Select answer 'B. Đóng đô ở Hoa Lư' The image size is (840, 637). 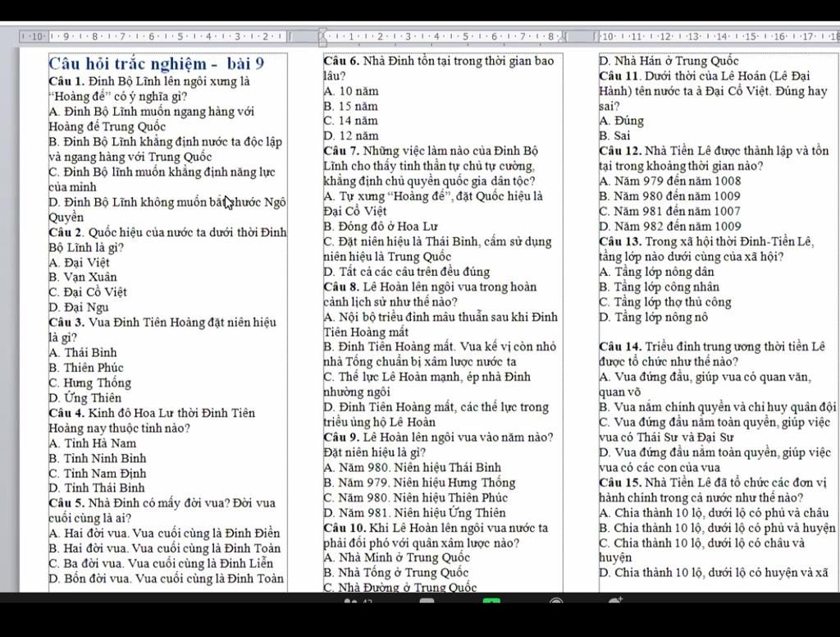381,227
